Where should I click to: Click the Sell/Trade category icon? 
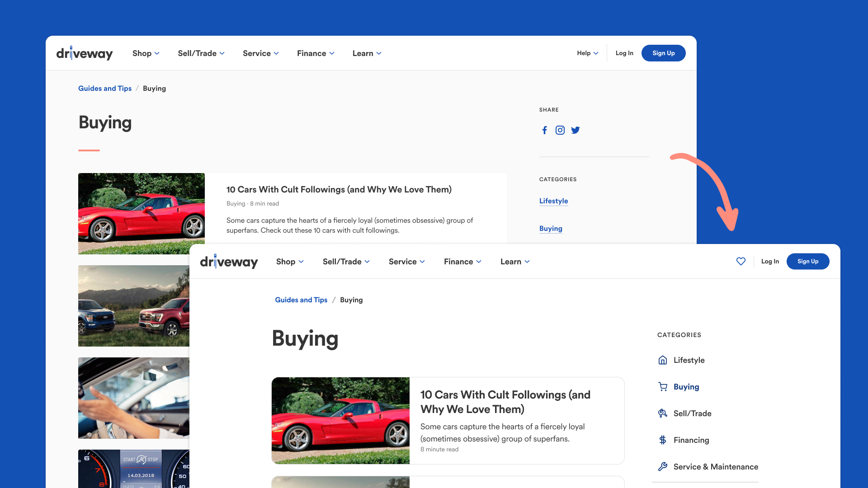tap(663, 413)
